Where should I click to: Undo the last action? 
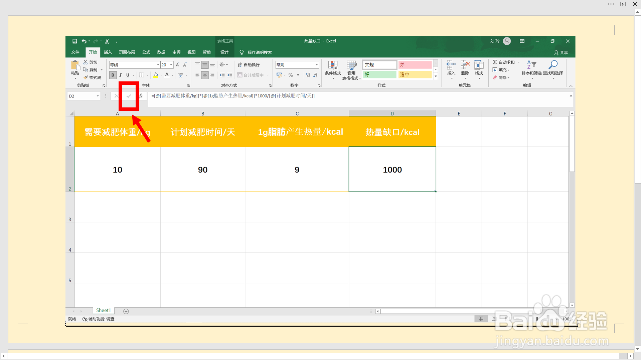pyautogui.click(x=84, y=41)
